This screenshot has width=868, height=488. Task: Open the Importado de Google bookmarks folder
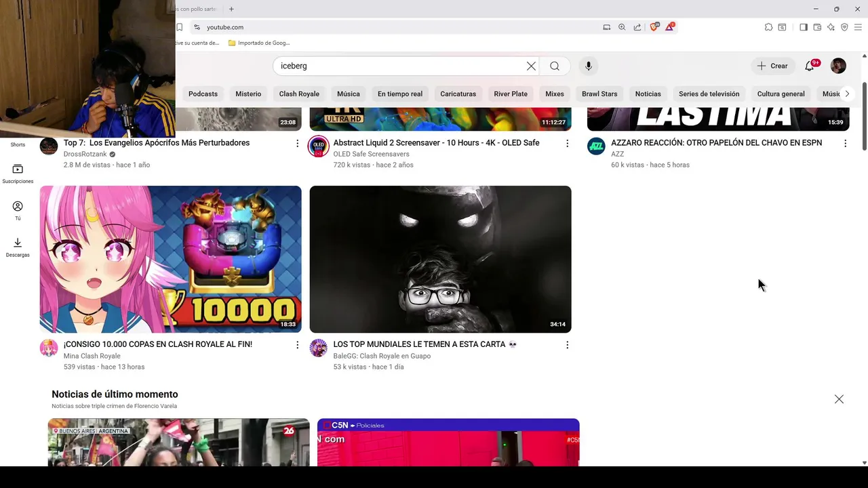(x=259, y=43)
